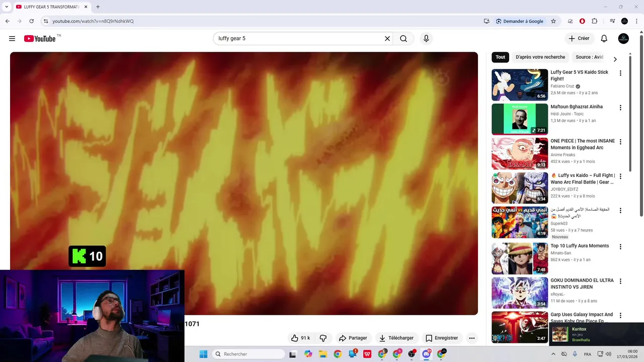
Task: Go back to previous page
Action: point(7,21)
